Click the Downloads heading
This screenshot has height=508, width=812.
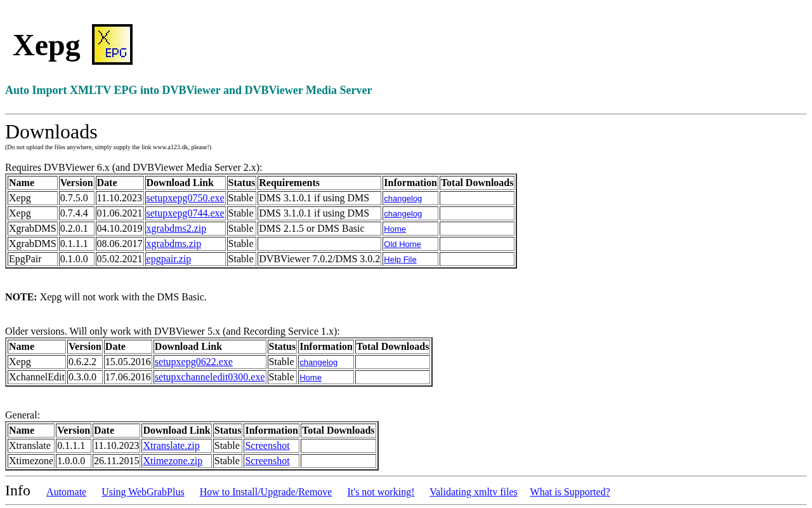tap(51, 131)
